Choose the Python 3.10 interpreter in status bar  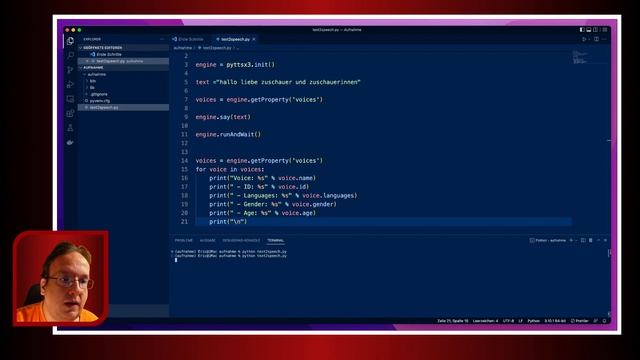click(555, 321)
